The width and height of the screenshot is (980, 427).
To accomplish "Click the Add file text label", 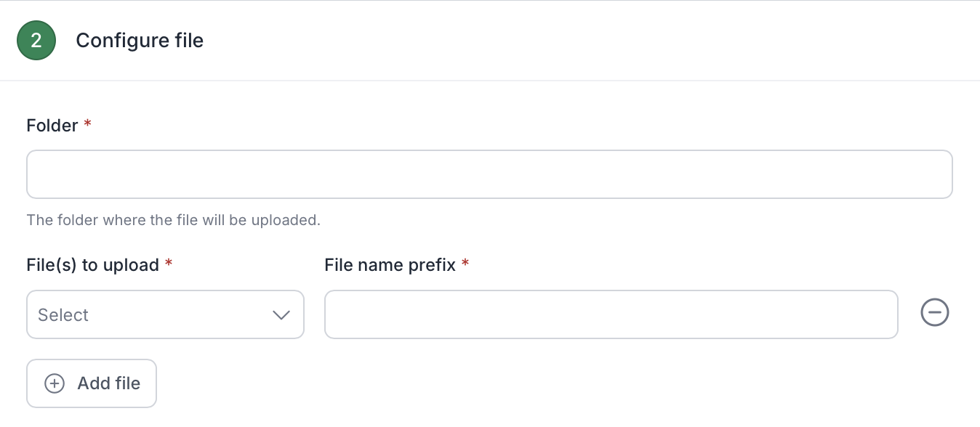I will [x=109, y=383].
